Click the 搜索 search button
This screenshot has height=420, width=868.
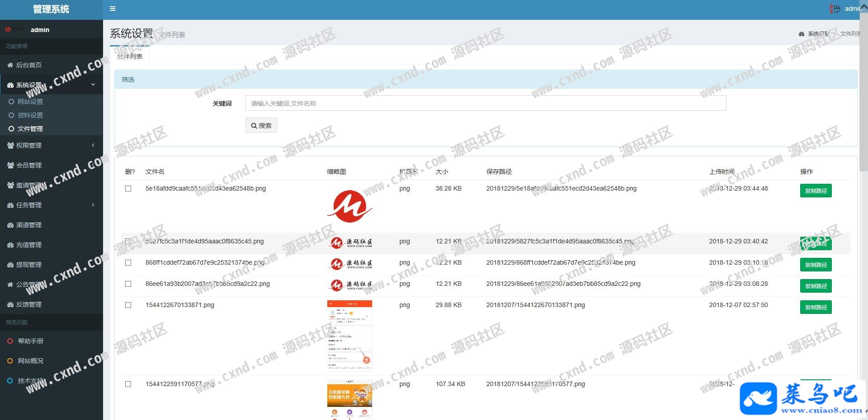(261, 126)
